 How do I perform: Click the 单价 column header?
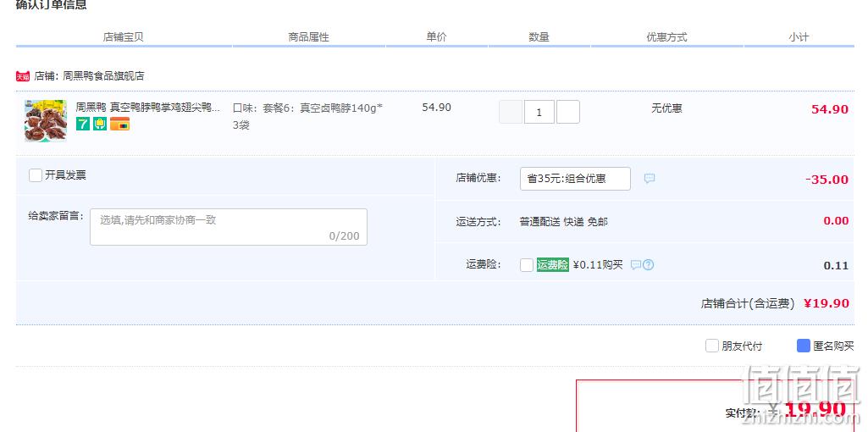[x=436, y=37]
